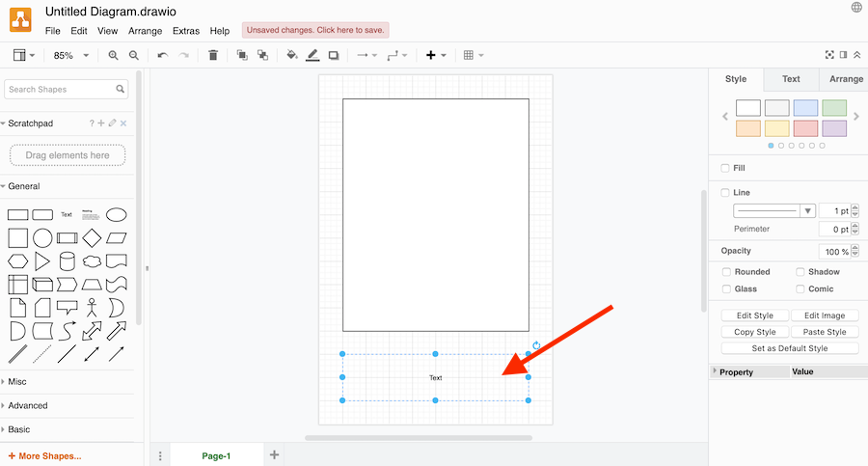This screenshot has height=466, width=868.
Task: Toggle the Glass checkbox
Action: 726,288
